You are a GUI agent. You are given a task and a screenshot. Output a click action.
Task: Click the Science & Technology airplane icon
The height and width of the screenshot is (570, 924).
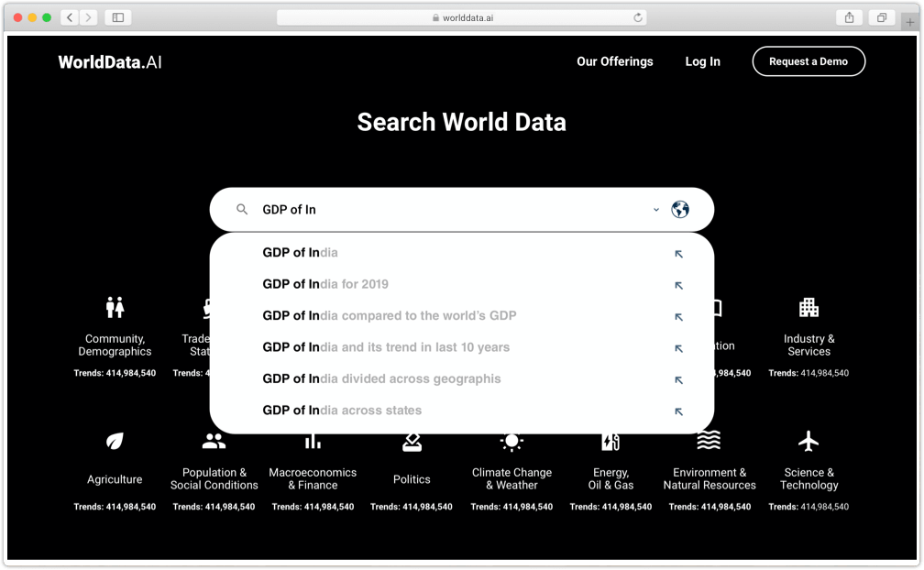pos(808,443)
